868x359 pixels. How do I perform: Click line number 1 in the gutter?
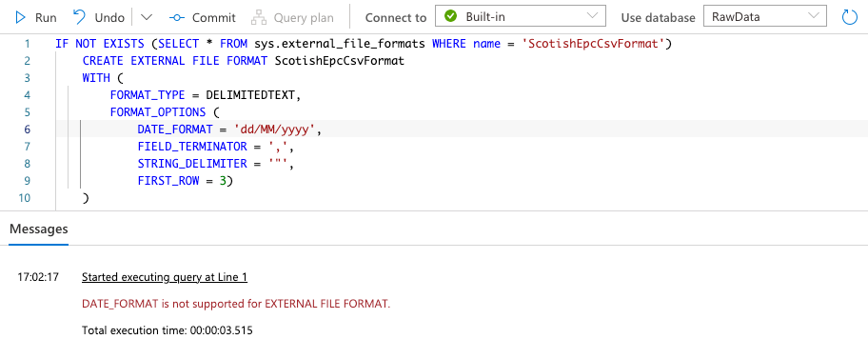[x=27, y=43]
